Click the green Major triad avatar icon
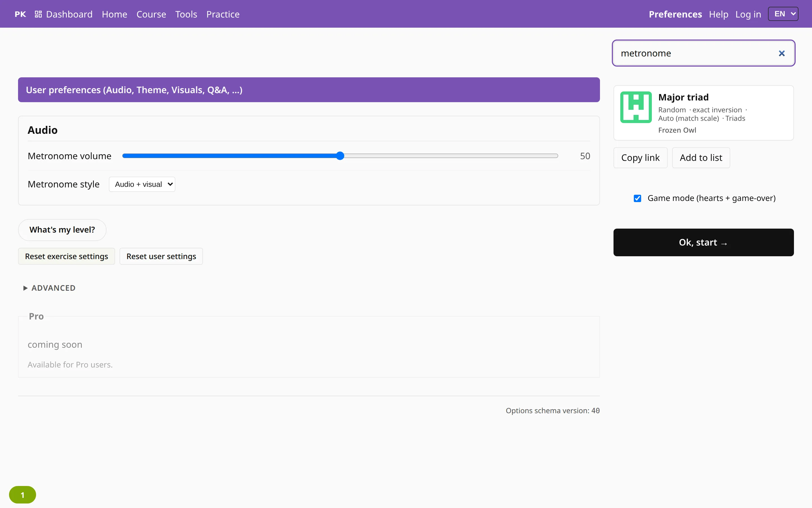812x508 pixels. [636, 107]
